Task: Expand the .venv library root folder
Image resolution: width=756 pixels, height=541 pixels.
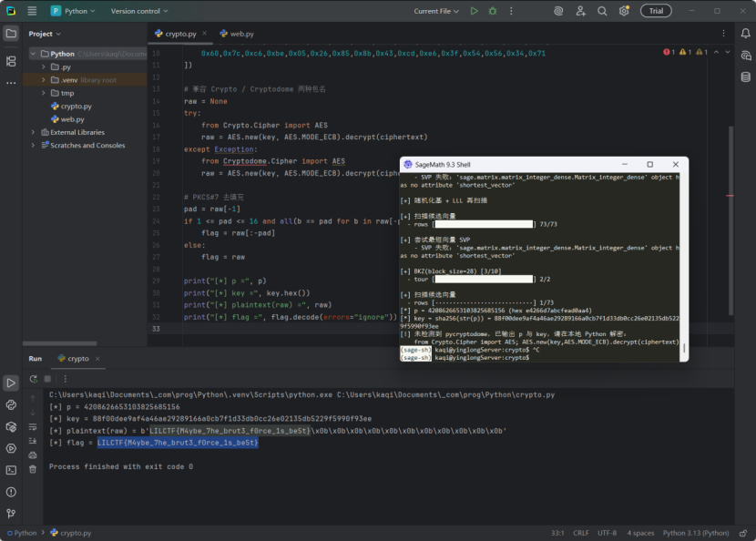Action: click(x=43, y=80)
